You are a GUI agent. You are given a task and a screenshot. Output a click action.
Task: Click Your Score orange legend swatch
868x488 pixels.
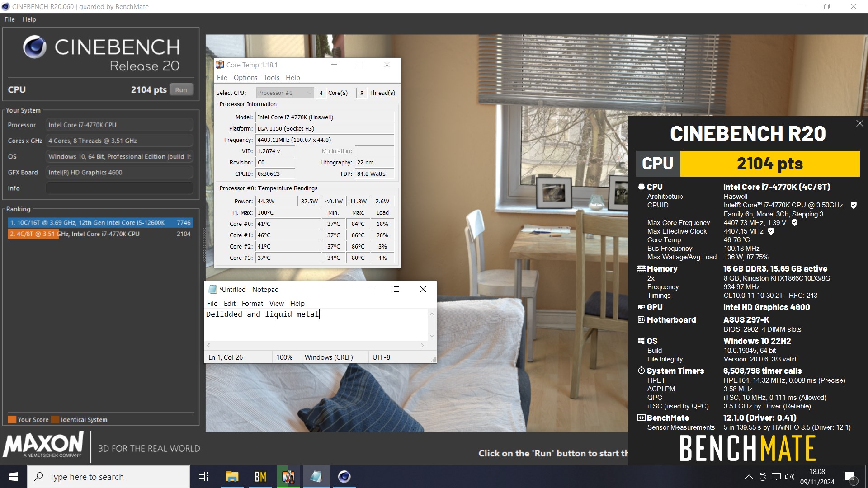click(x=12, y=419)
